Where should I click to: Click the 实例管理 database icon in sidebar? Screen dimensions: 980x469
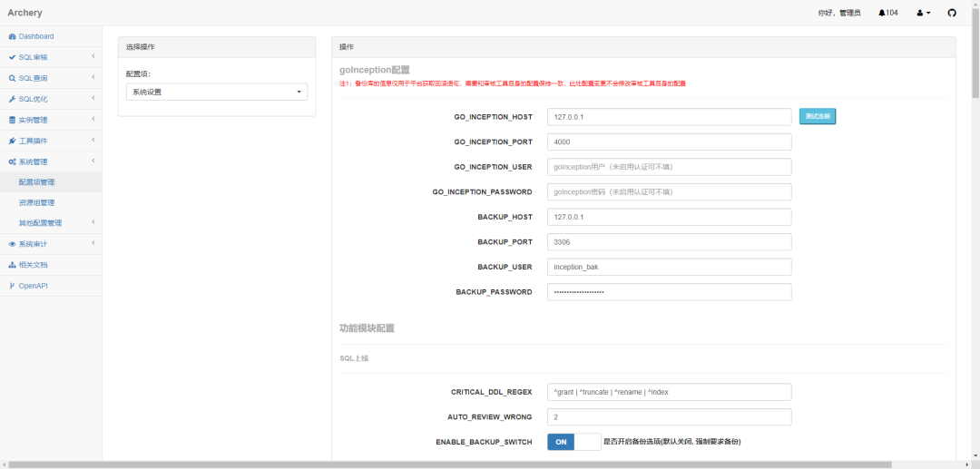click(12, 121)
